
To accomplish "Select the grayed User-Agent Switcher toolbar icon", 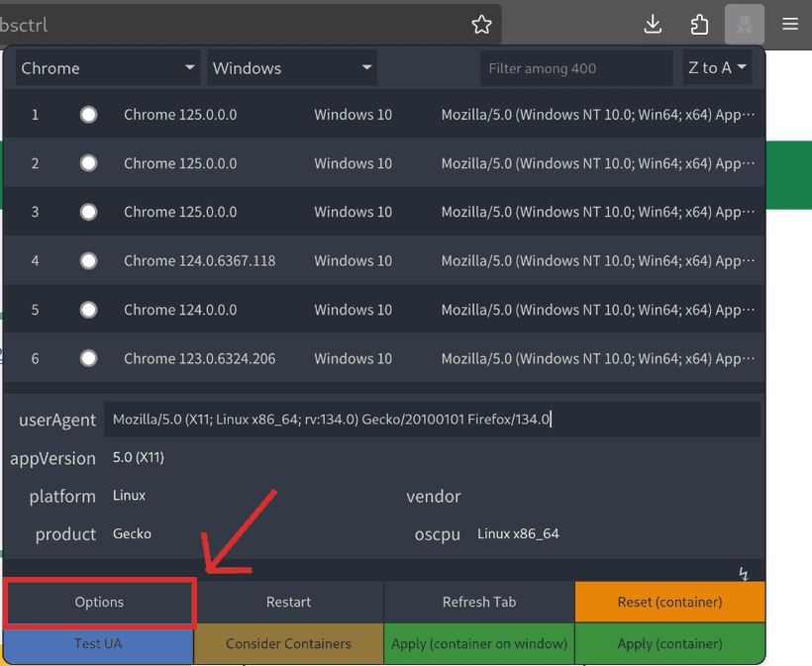I will (x=744, y=24).
